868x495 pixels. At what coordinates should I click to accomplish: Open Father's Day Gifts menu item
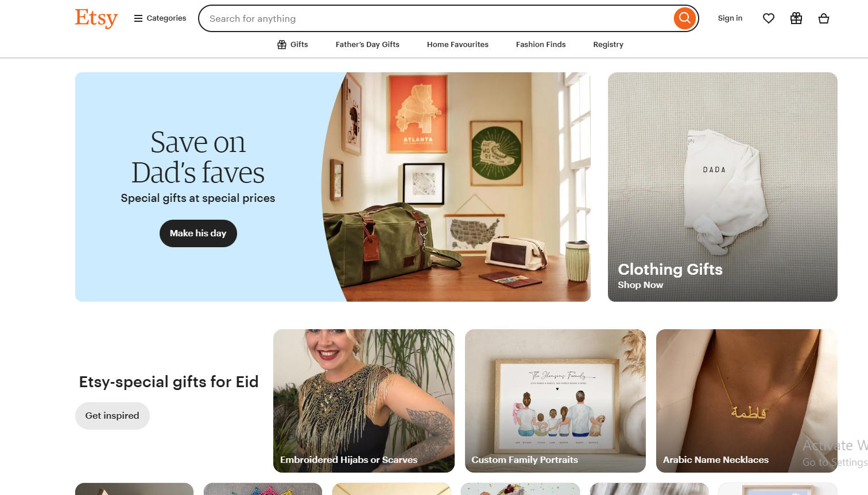pos(367,45)
